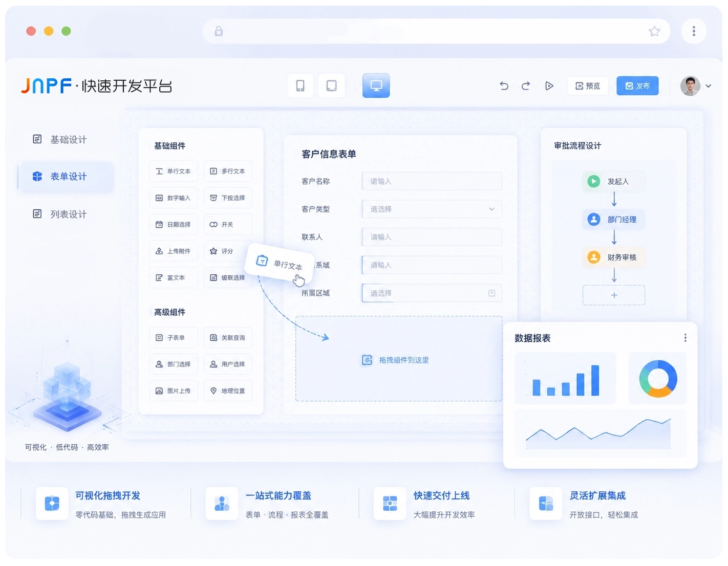This screenshot has height=566, width=728.
Task: Pick the 子表单 advanced component
Action: [x=174, y=338]
